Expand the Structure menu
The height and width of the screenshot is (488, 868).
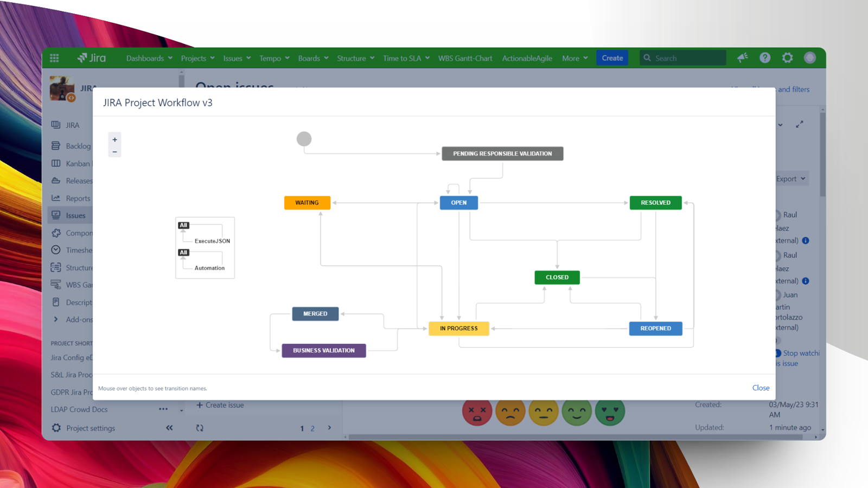356,58
